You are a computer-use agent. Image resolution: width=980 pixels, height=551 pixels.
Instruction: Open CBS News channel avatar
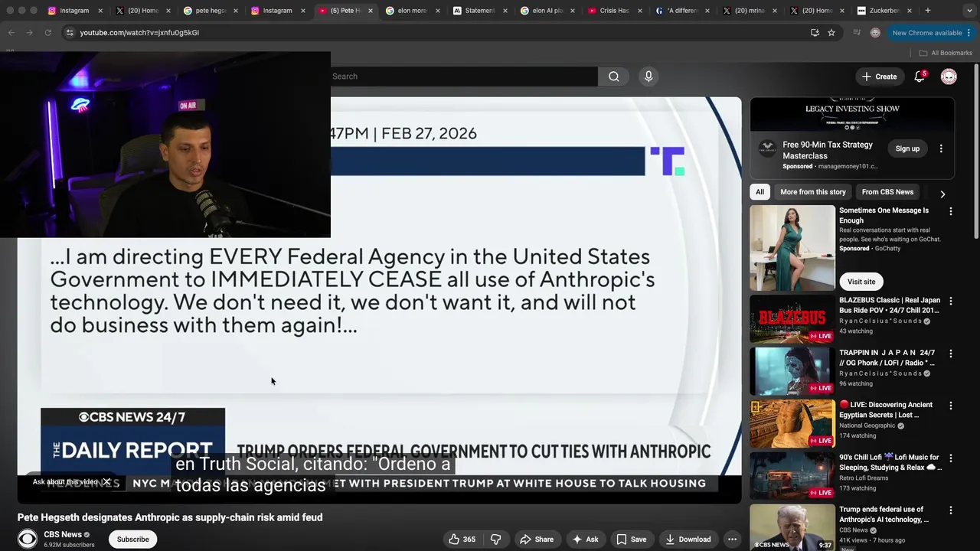pyautogui.click(x=28, y=539)
